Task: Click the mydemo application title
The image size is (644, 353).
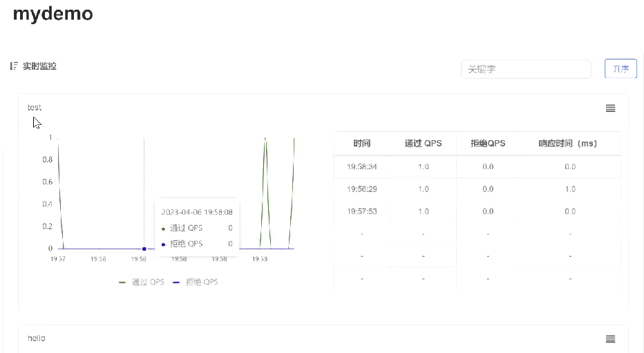Action: coord(53,13)
